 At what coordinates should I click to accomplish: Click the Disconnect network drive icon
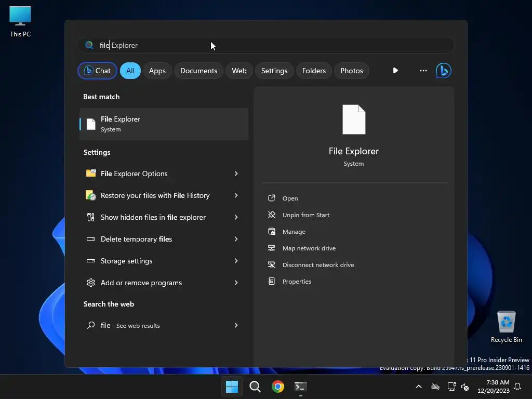pyautogui.click(x=271, y=264)
